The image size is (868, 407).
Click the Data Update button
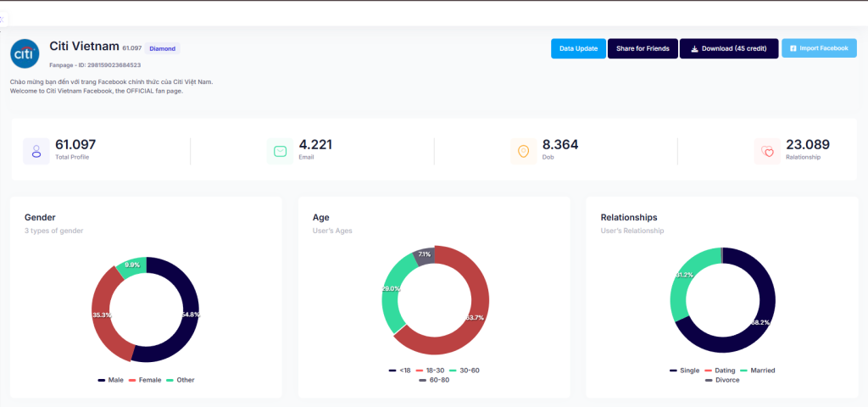(x=578, y=48)
